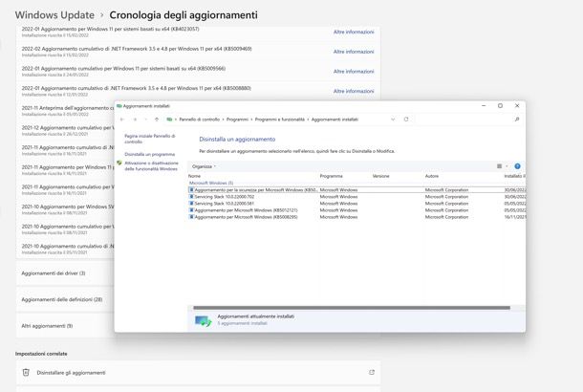Click Microsoft Corporation cell in KB5008295 row
Screen dimensions: 583x392
coord(446,217)
